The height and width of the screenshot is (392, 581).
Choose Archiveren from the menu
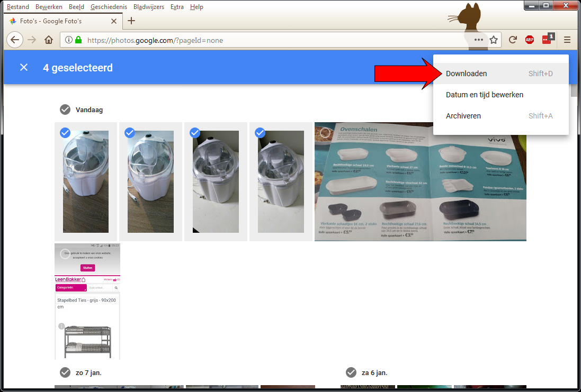pyautogui.click(x=463, y=116)
